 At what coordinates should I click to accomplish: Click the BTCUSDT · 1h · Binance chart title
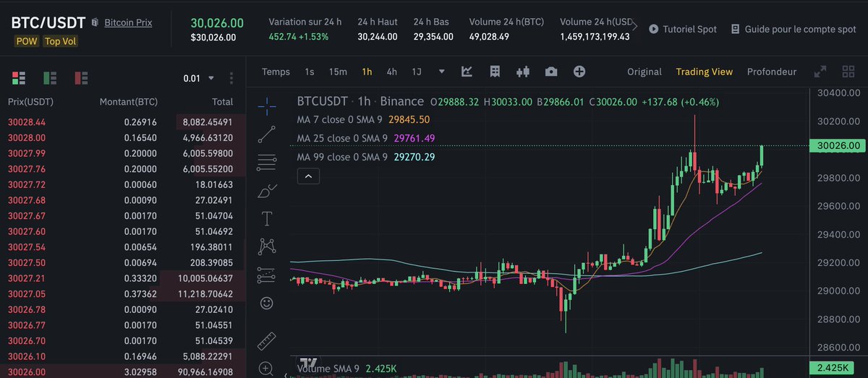point(360,102)
